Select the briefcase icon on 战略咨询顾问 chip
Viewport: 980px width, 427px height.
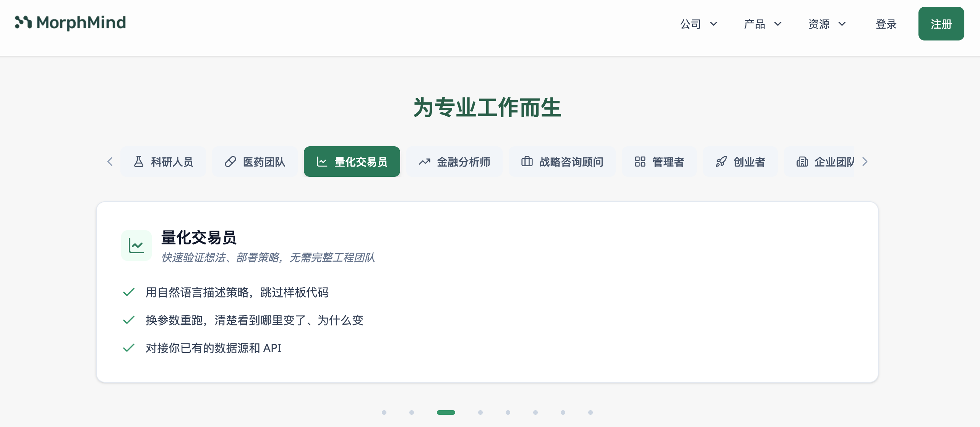527,162
